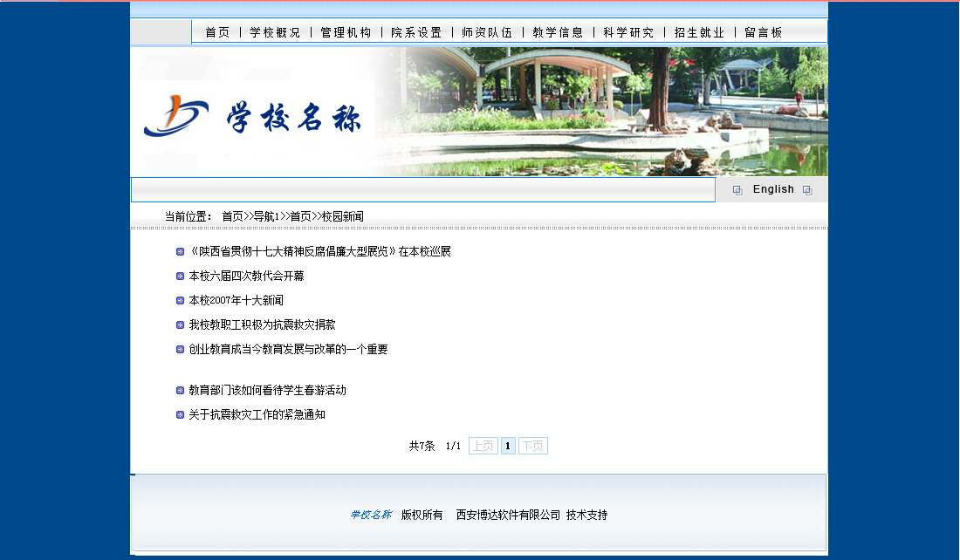Click 校园新闻 in the breadcrumb
Image resolution: width=960 pixels, height=560 pixels.
click(x=343, y=216)
